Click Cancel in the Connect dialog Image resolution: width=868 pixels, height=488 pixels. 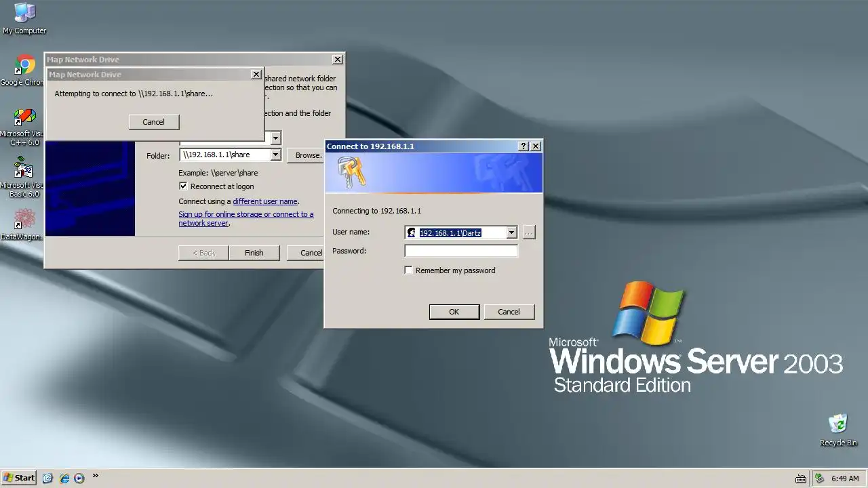click(x=509, y=312)
